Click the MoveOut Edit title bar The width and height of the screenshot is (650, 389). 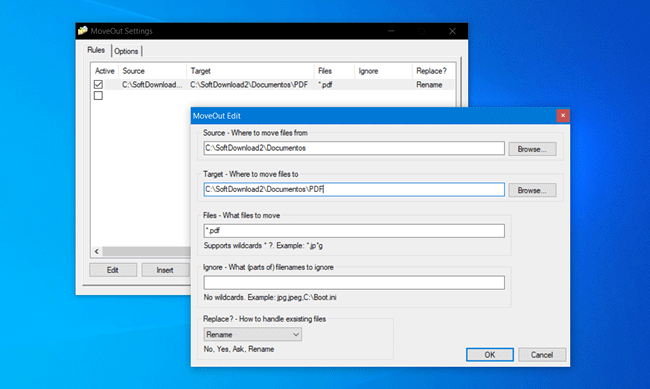[373, 116]
